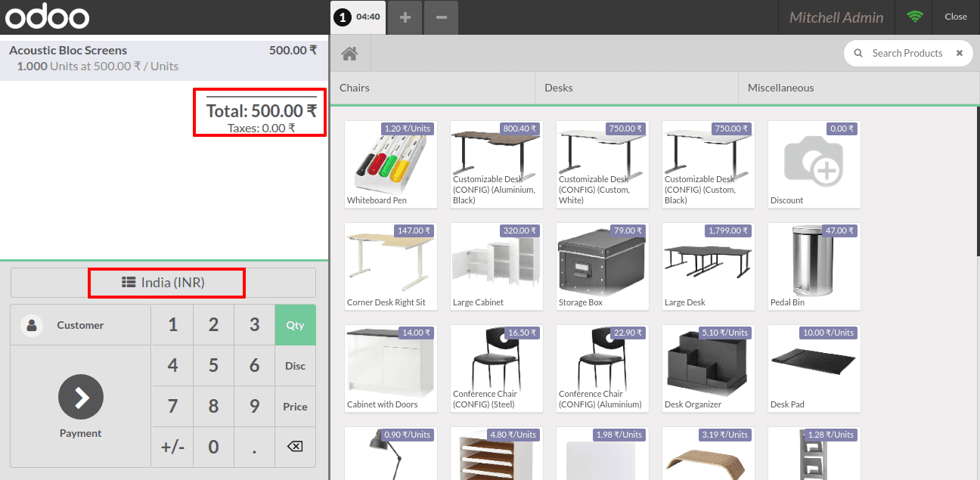Tap the decimal point key
This screenshot has height=480, width=980.
point(255,447)
